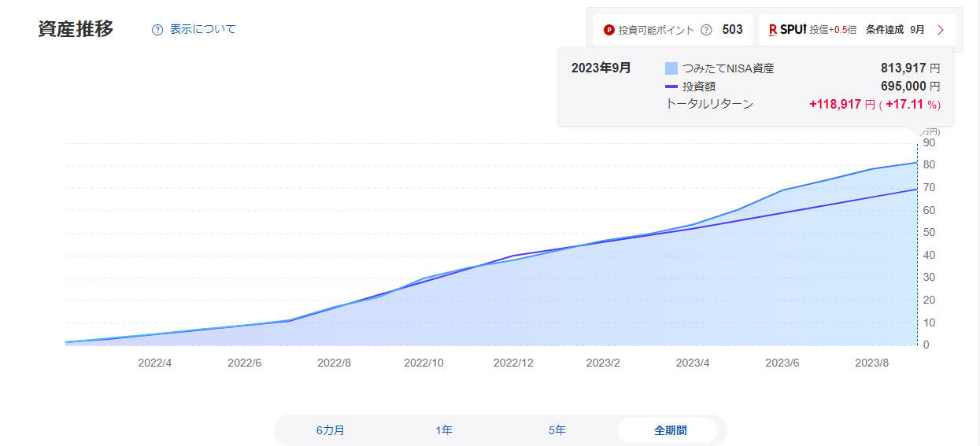Click the Rakuten SPU! logo
980x446 pixels.
(787, 30)
